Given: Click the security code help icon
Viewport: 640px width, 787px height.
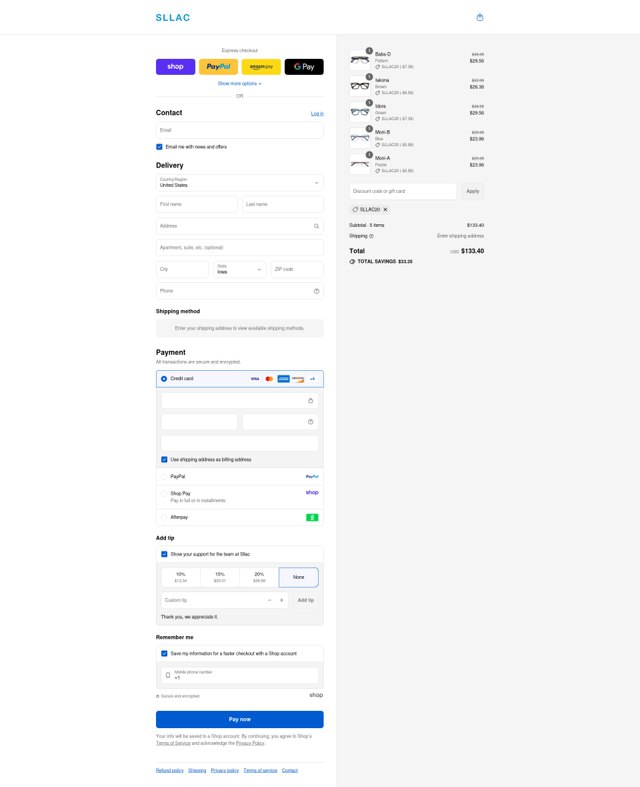Looking at the screenshot, I should 310,422.
